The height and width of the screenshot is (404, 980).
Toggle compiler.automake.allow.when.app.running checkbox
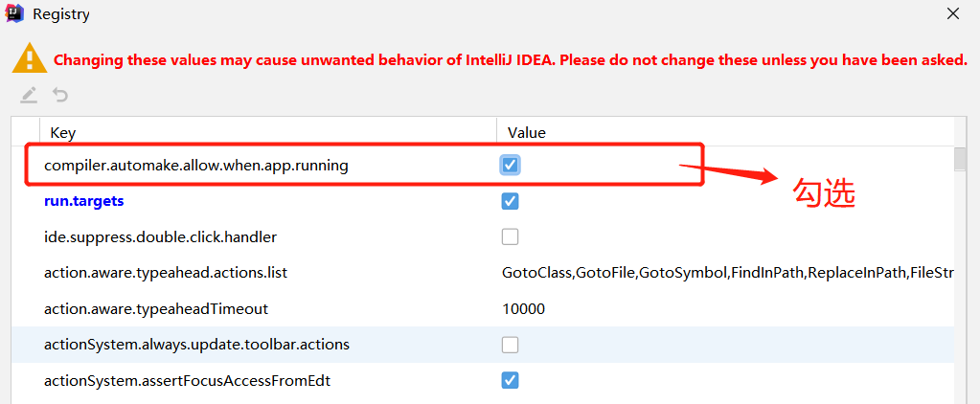pos(511,165)
